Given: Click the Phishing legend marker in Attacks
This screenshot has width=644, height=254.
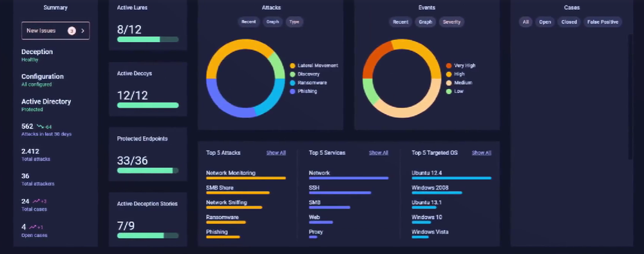Looking at the screenshot, I should (x=292, y=92).
